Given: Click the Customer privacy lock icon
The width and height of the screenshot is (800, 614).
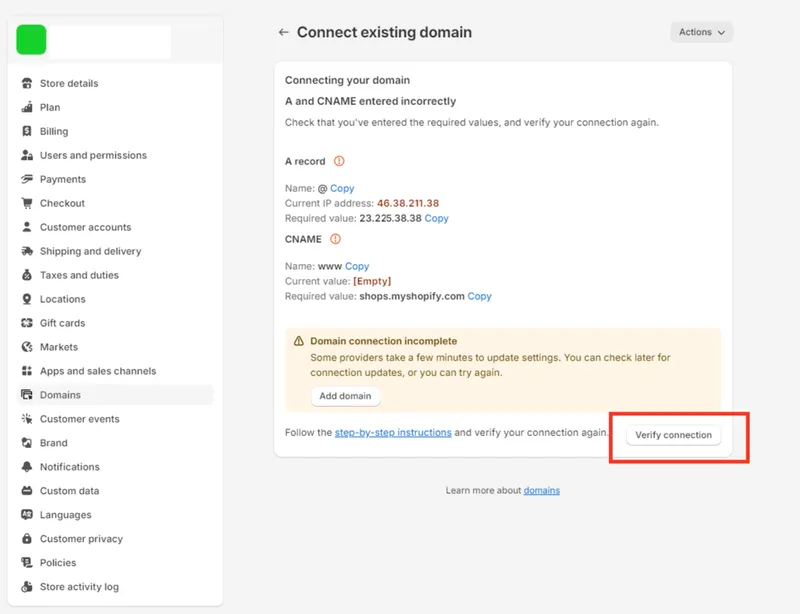Looking at the screenshot, I should coord(27,538).
